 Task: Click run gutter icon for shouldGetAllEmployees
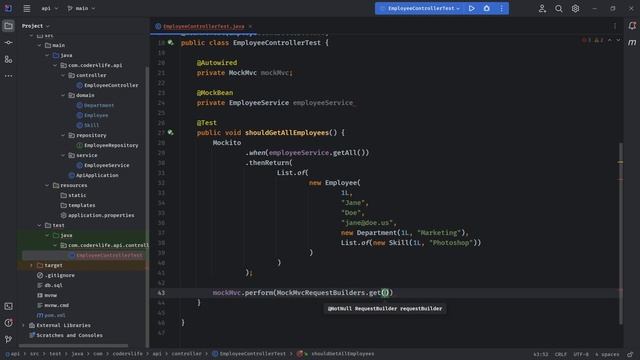pos(171,133)
